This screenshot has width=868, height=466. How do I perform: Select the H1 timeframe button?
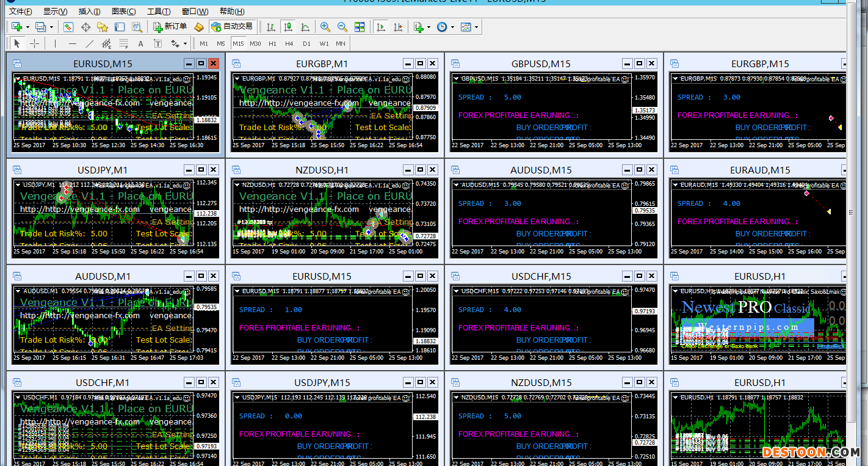pyautogui.click(x=272, y=43)
